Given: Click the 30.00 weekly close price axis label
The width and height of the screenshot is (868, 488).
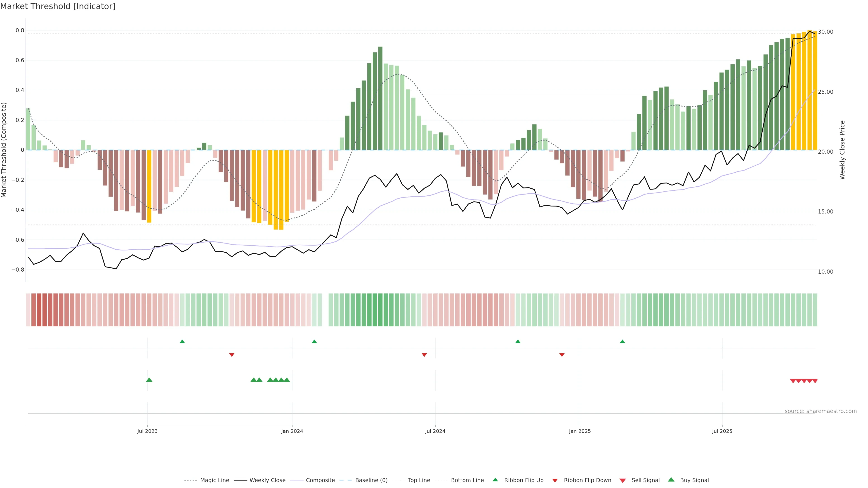Looking at the screenshot, I should (x=826, y=32).
